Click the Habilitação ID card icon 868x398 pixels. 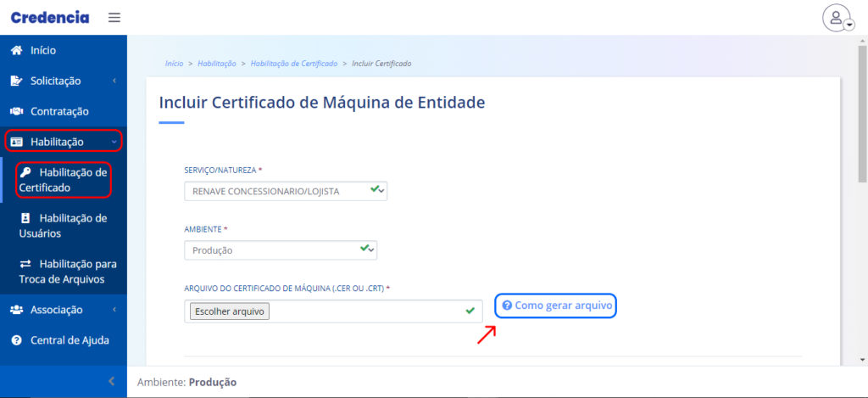[17, 142]
